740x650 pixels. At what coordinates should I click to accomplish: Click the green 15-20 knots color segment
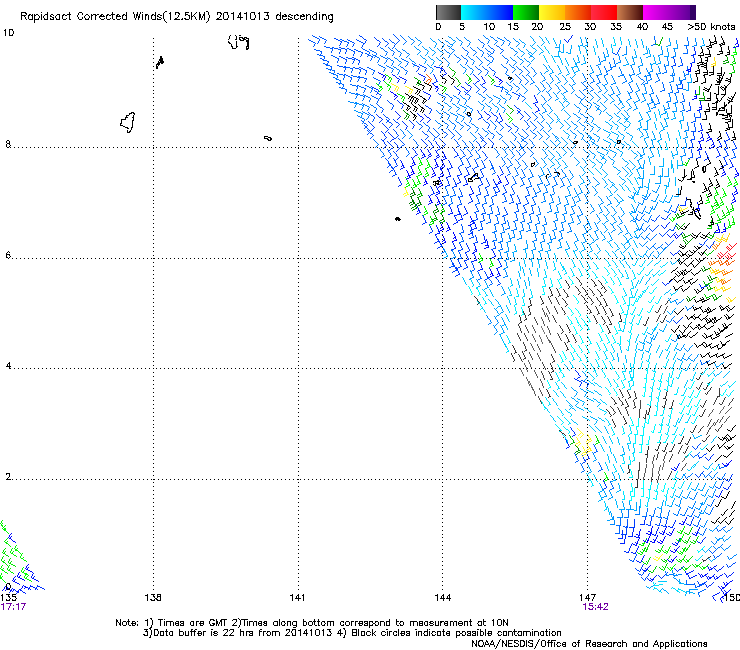click(526, 12)
